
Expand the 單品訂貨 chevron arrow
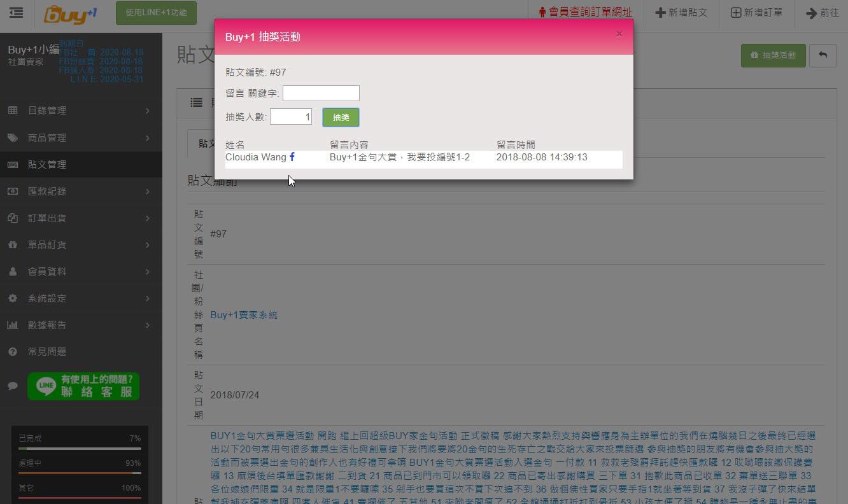148,244
